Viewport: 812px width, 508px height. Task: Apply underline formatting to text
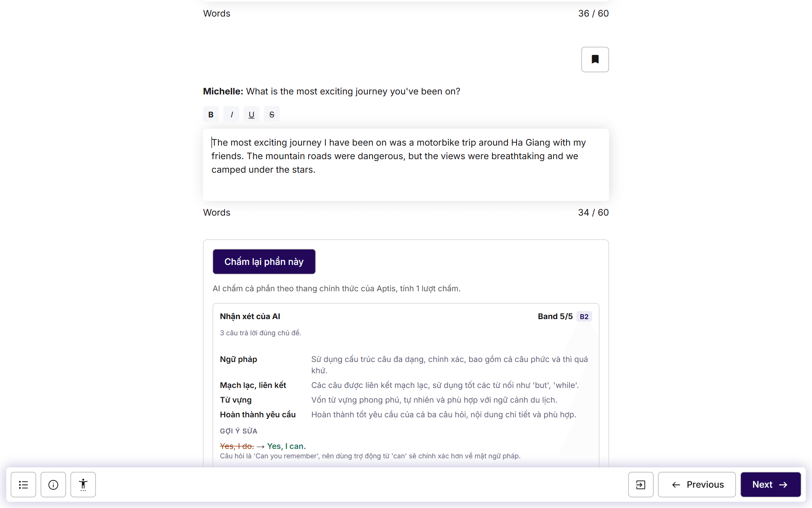point(251,114)
